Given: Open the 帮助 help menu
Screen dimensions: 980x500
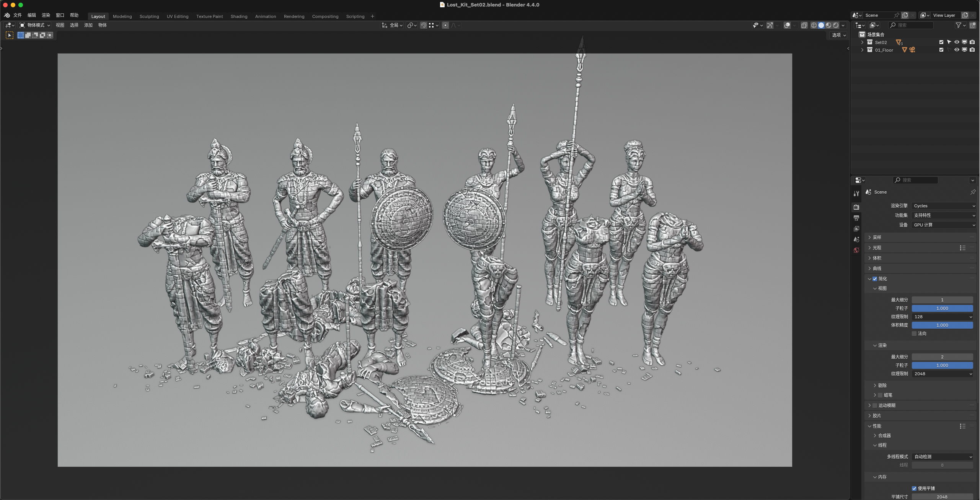Looking at the screenshot, I should tap(74, 15).
